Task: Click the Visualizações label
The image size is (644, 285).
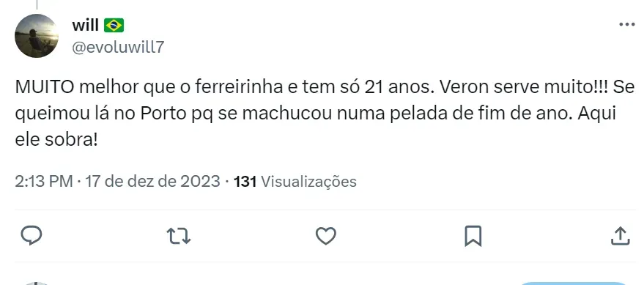Action: click(x=308, y=182)
